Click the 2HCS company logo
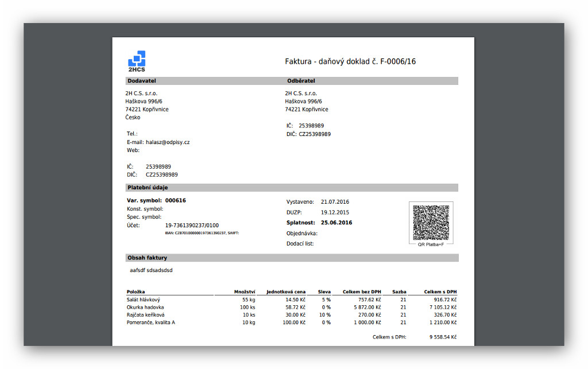This screenshot has width=588, height=369. point(137,59)
